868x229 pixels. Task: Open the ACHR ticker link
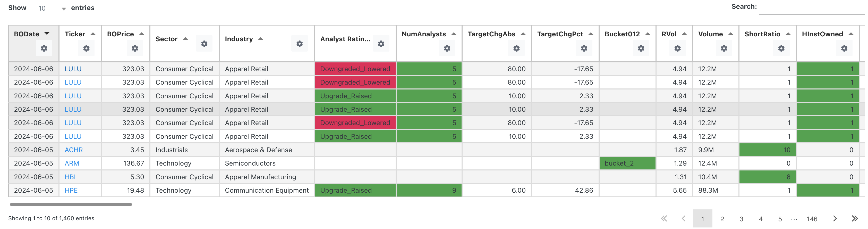tap(73, 150)
